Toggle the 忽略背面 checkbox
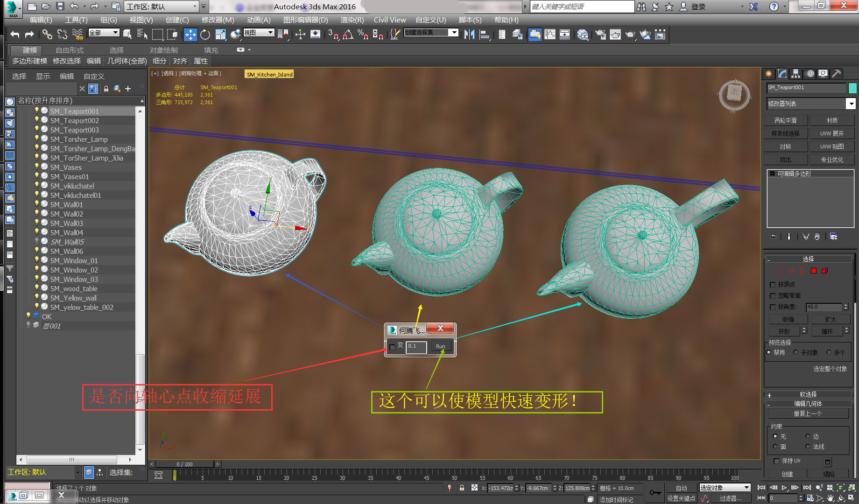The image size is (859, 504). coord(773,295)
